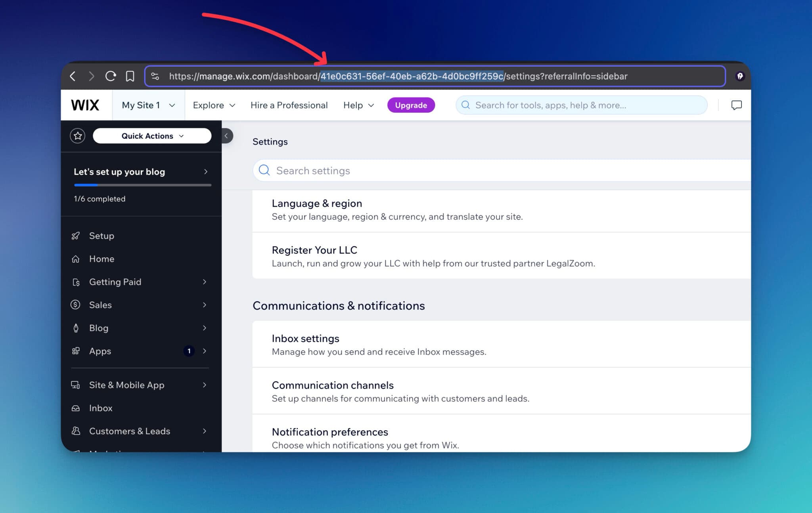Click the bookmark icon in browser toolbar

pos(130,76)
